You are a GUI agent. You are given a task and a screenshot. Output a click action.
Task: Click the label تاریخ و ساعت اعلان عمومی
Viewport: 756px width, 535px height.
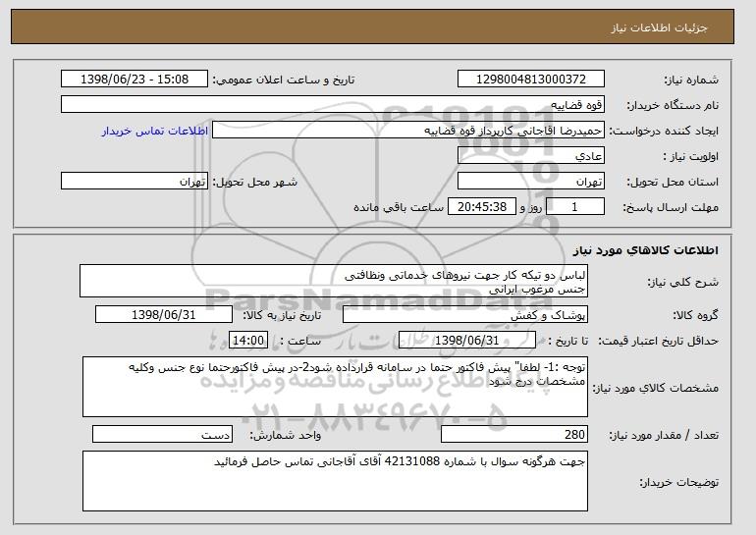click(x=284, y=80)
